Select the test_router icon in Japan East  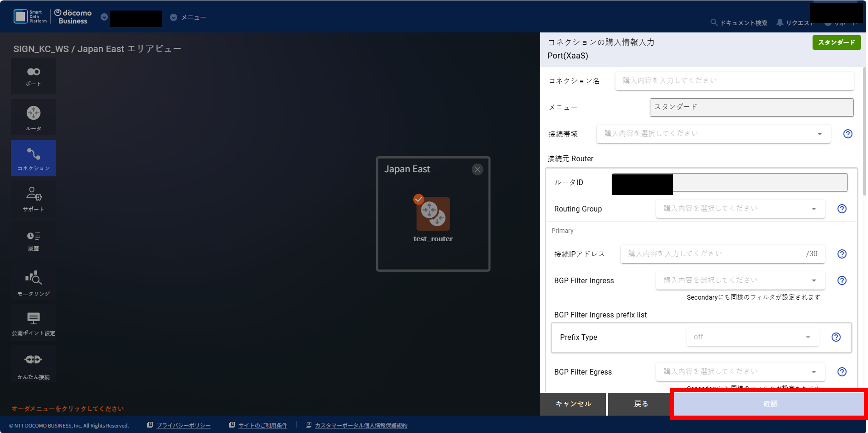[x=433, y=214]
